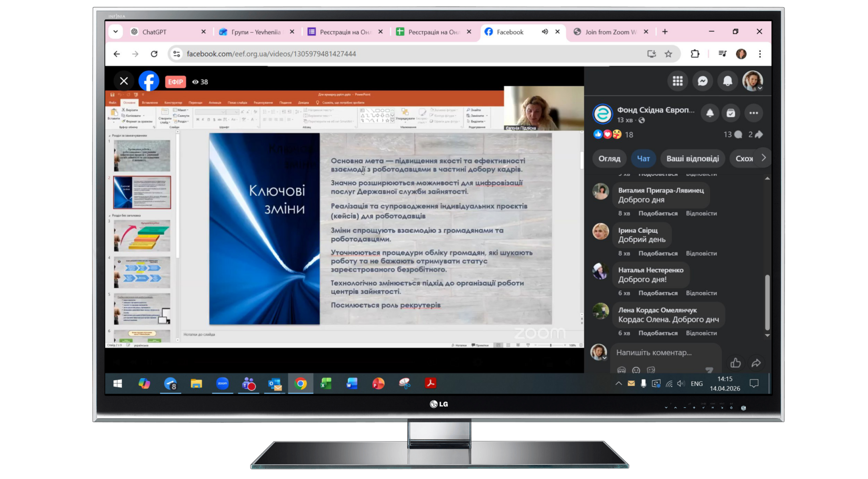Switch to the Огляд tab

609,159
